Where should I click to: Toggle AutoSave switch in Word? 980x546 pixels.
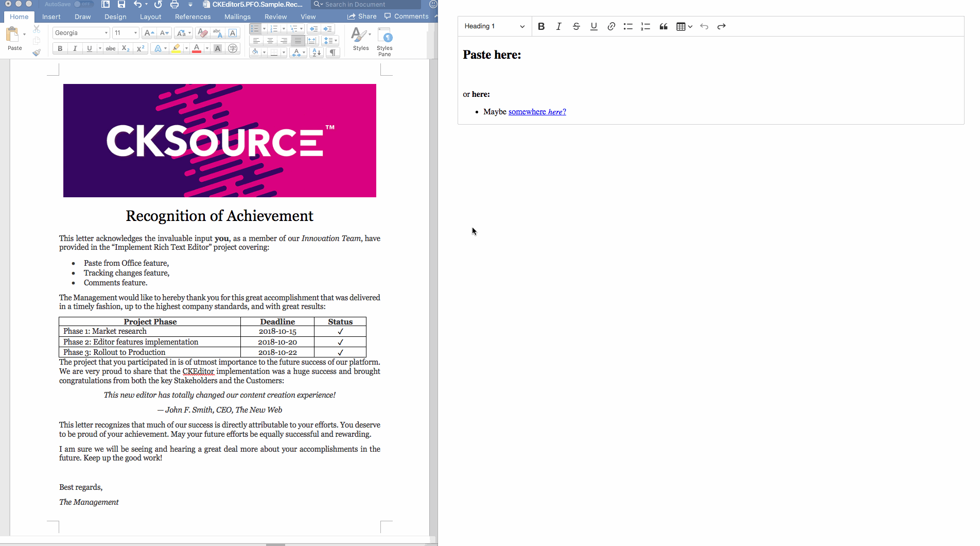click(x=83, y=4)
